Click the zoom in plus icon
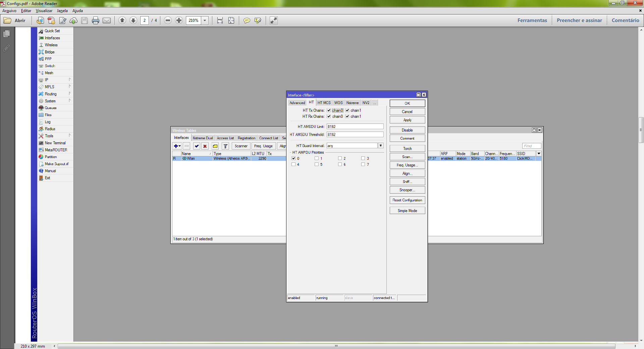Viewport: 644px width, 349px height. (179, 20)
